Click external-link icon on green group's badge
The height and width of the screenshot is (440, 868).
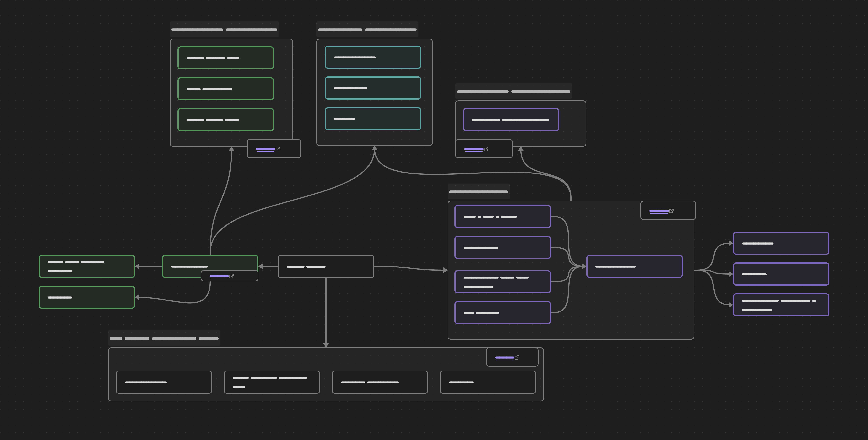[278, 149]
